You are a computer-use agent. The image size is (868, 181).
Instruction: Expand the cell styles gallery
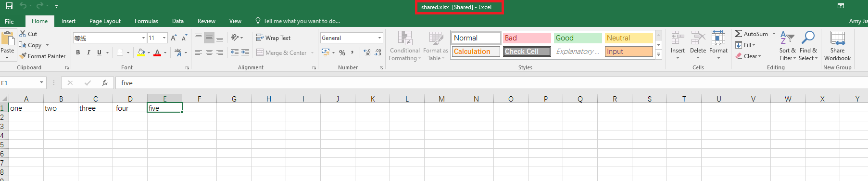tap(659, 55)
